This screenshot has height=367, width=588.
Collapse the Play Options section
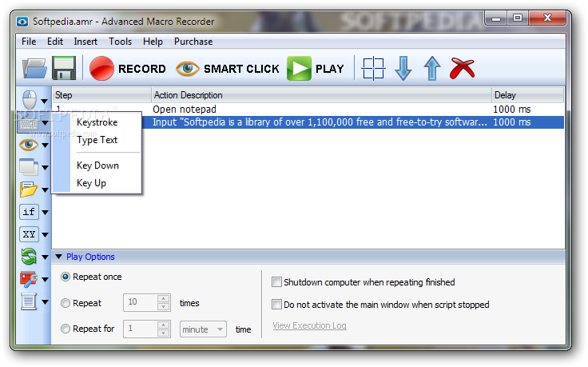(x=59, y=257)
